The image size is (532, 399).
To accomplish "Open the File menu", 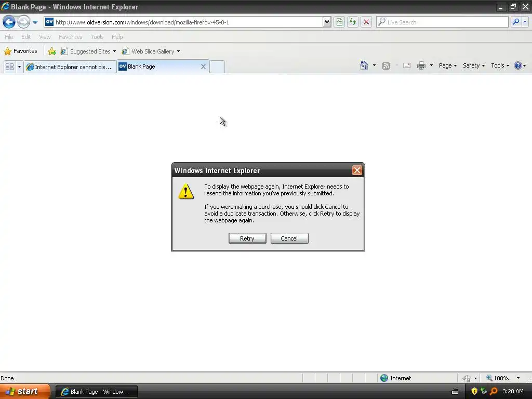I will tap(9, 37).
